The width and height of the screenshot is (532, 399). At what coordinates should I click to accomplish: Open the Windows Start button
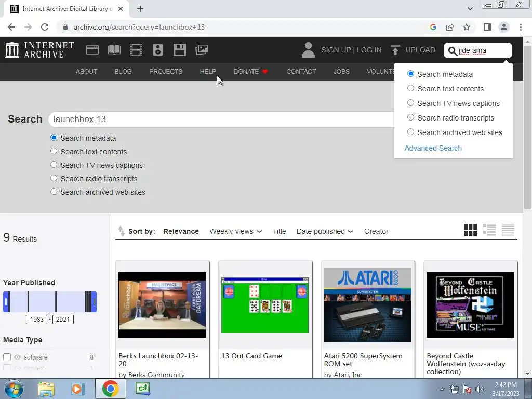[x=14, y=389]
